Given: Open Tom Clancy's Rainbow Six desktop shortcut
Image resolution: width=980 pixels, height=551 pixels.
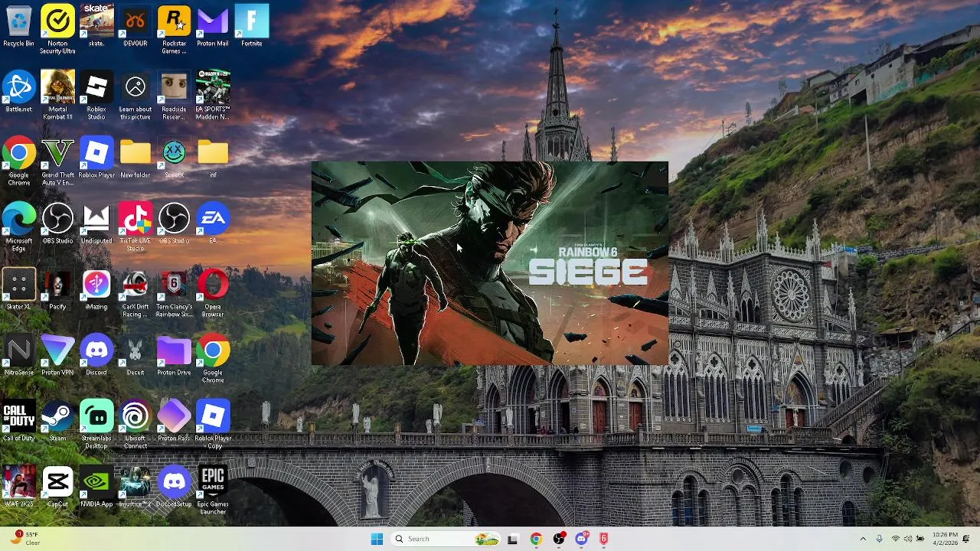Looking at the screenshot, I should tap(174, 293).
